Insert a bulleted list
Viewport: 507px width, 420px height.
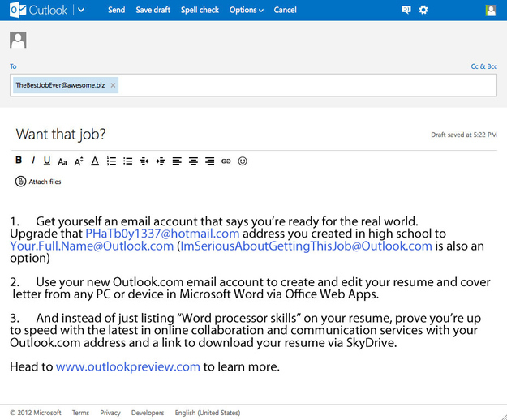pyautogui.click(x=127, y=161)
